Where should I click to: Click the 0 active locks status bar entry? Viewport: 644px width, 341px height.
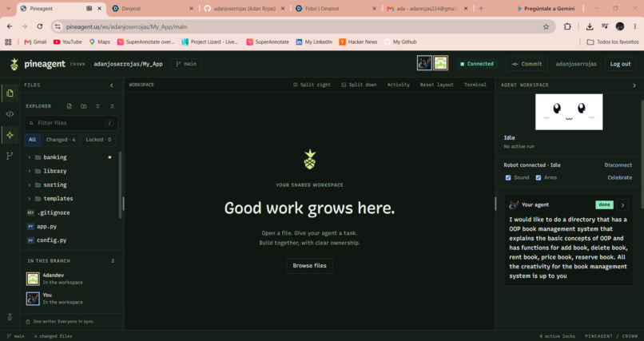click(557, 336)
